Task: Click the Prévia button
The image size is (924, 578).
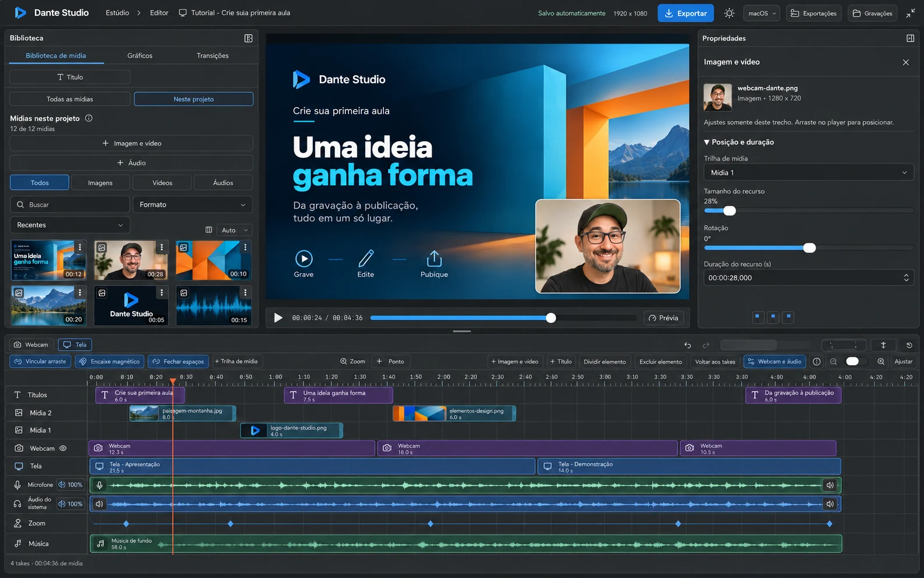Action: [x=664, y=318]
